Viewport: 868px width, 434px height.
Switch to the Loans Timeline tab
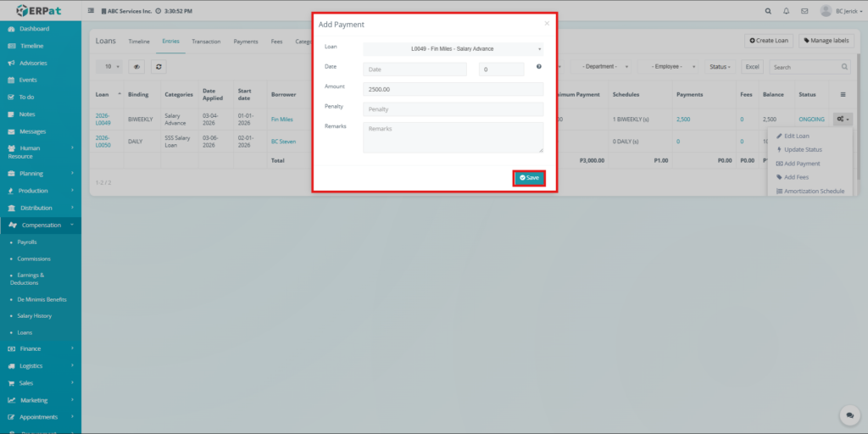point(139,42)
